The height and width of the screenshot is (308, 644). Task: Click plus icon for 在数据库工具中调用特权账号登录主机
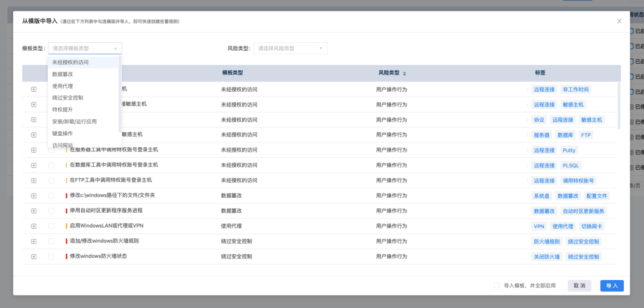[x=34, y=165]
